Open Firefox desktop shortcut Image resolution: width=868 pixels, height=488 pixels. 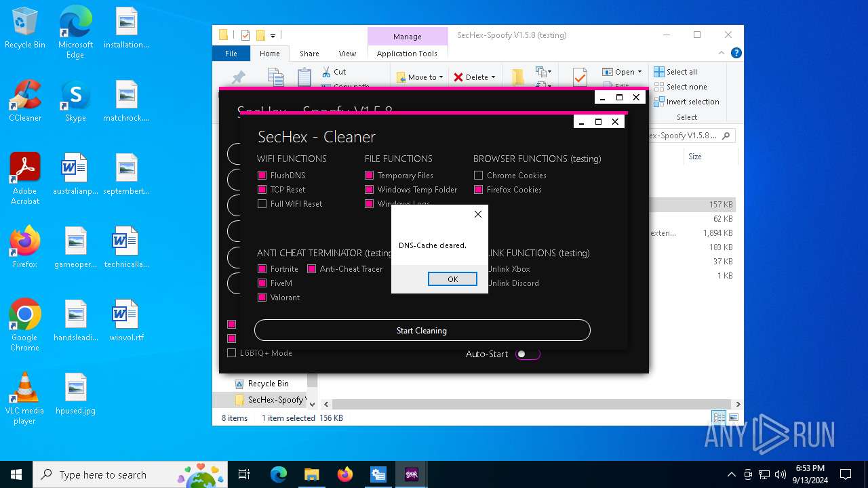(x=25, y=248)
